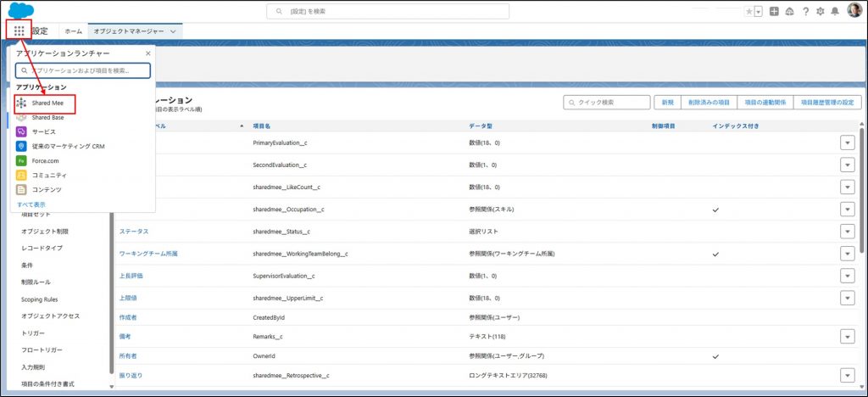The image size is (868, 397).
Task: Open the App Launcher grid icon
Action: (x=19, y=31)
